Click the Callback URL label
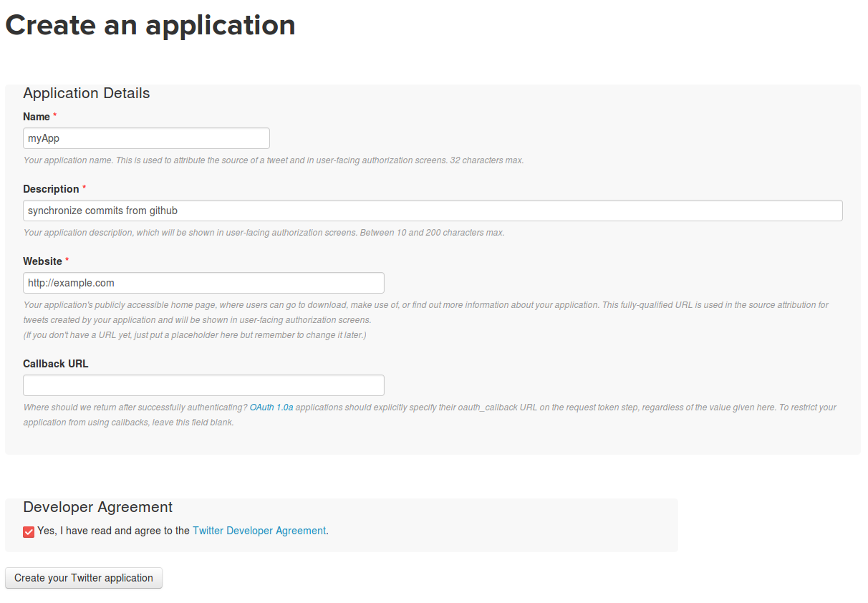868x603 pixels. (56, 364)
